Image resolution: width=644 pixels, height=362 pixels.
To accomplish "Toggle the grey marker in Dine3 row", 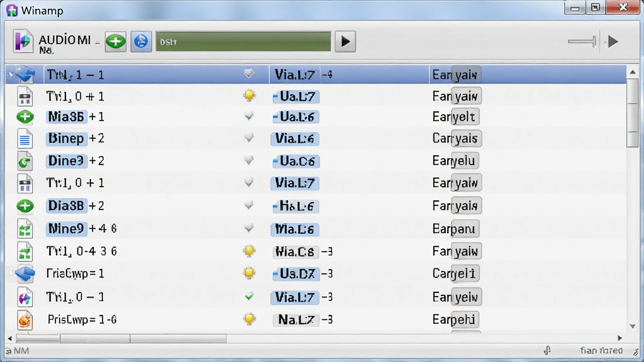I will [249, 160].
